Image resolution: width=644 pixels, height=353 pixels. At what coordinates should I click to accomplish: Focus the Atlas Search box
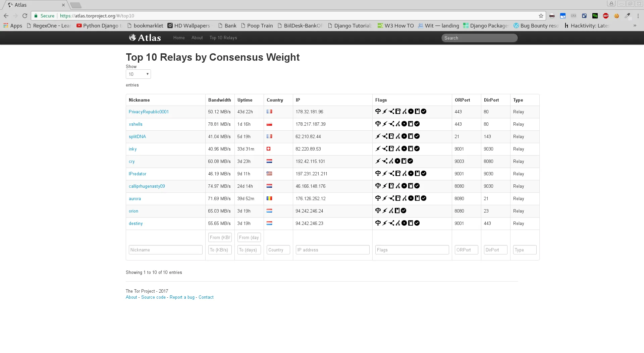(479, 38)
